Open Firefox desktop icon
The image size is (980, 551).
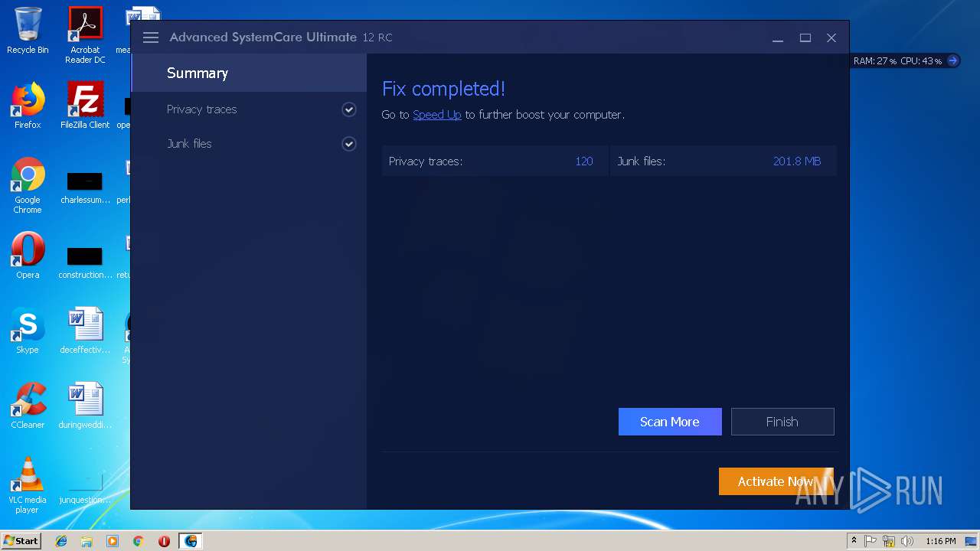click(x=28, y=106)
